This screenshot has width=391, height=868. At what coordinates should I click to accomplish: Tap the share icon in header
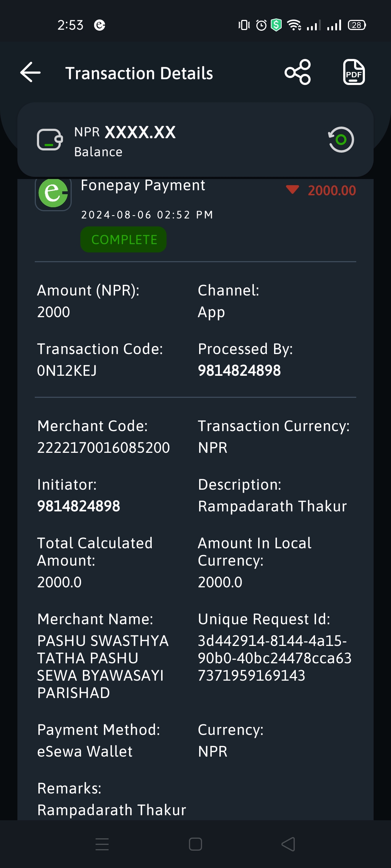tap(298, 72)
